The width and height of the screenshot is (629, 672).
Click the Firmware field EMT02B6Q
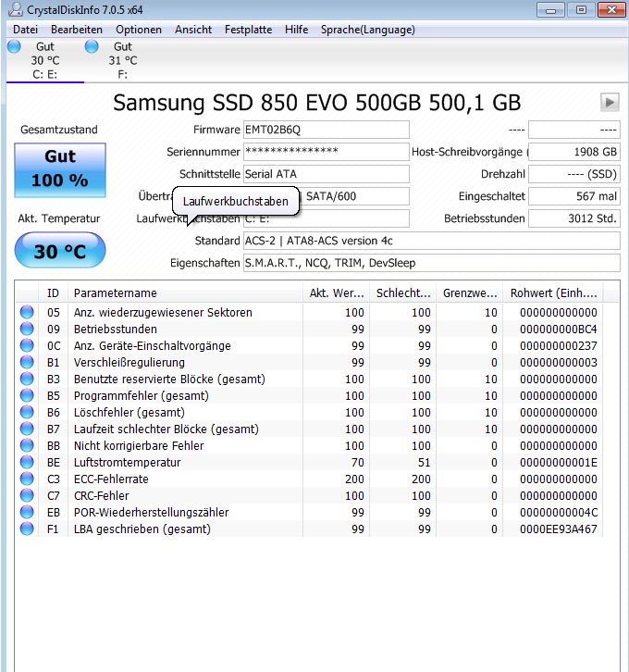[327, 130]
